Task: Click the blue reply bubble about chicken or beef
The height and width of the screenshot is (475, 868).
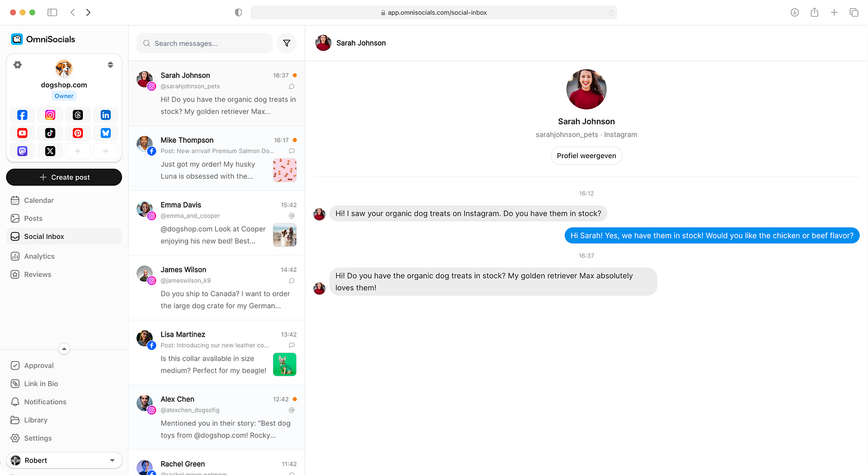Action: [712, 235]
